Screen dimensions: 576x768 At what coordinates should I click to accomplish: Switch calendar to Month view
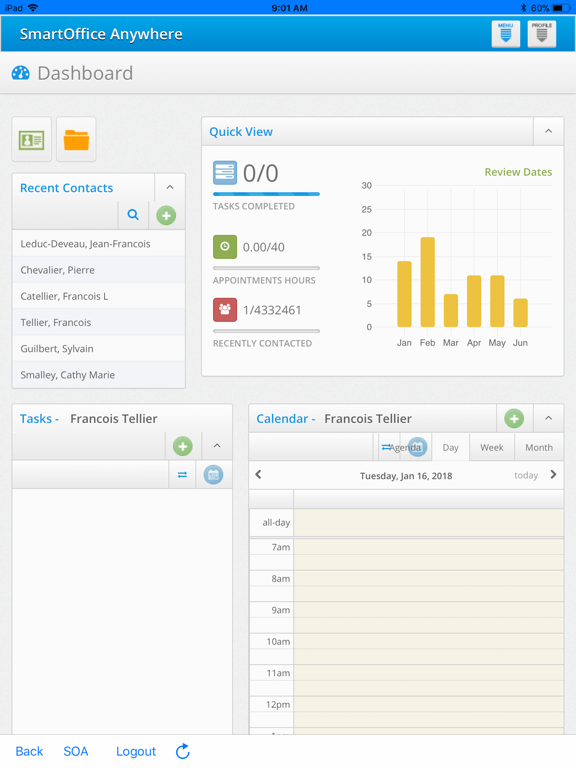click(x=539, y=447)
